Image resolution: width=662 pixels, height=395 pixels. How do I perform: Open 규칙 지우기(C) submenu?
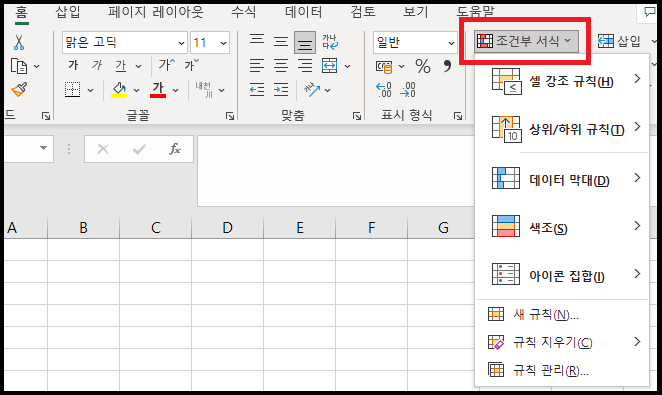(562, 342)
